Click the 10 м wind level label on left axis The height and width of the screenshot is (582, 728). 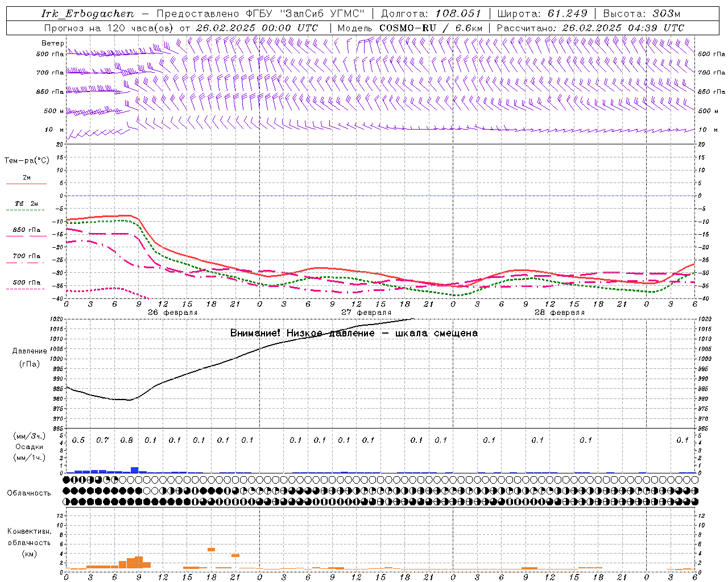pyautogui.click(x=55, y=130)
